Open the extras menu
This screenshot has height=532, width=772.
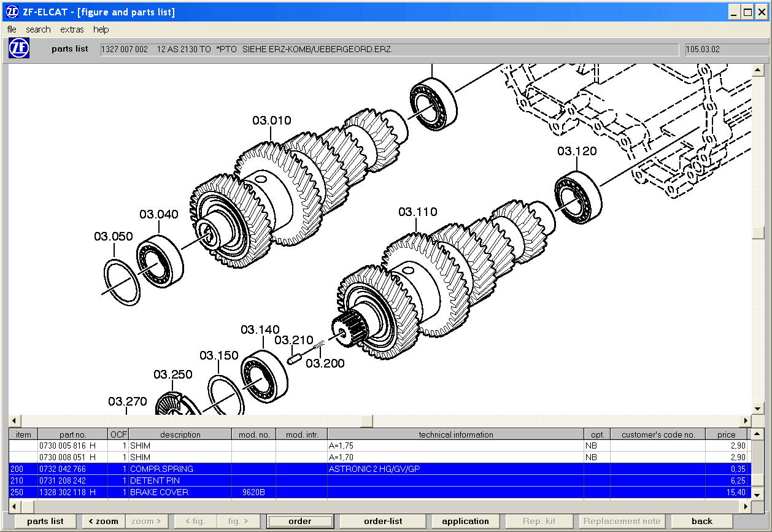(72, 29)
